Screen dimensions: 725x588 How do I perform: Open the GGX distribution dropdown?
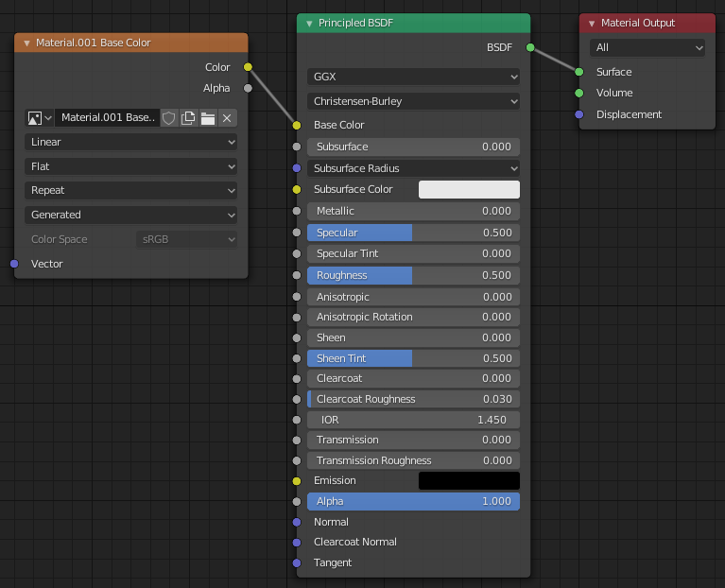pyautogui.click(x=413, y=77)
